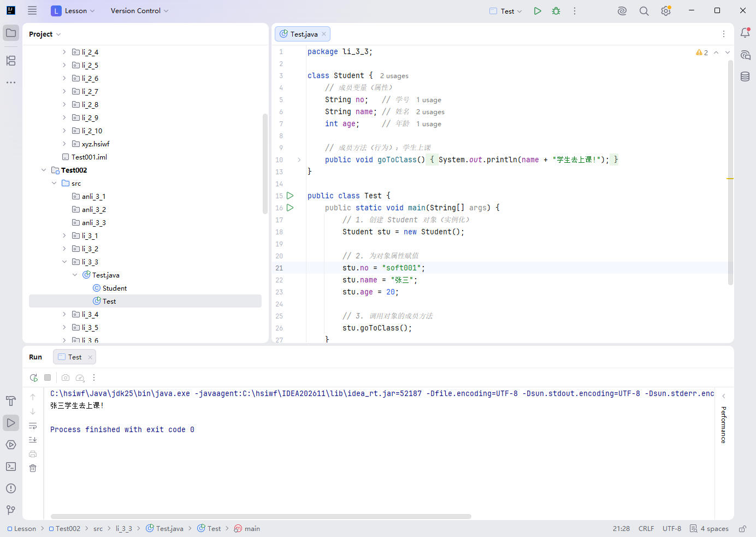Open Search Everywhere magnifier
The image size is (756, 537).
pos(644,11)
